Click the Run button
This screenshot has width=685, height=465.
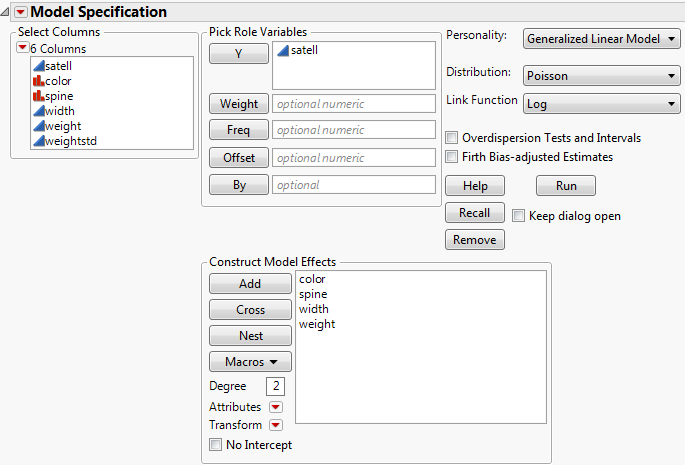click(x=566, y=186)
